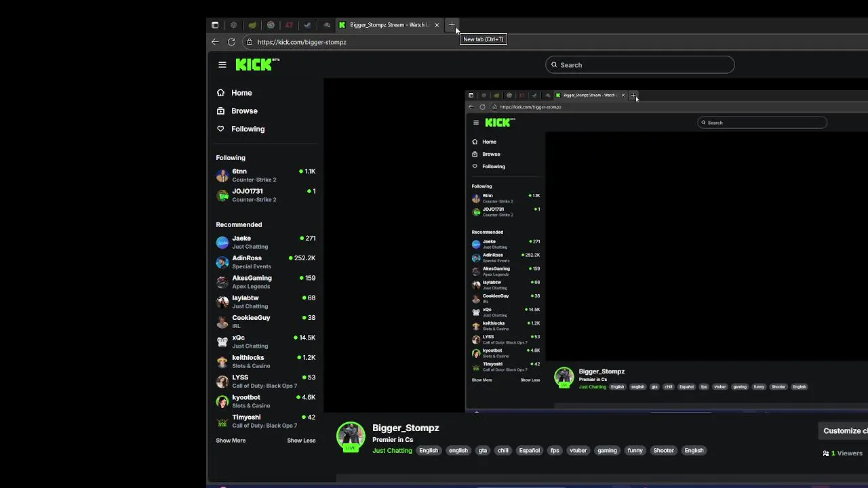View site information lock icon
This screenshot has height=488, width=868.
pyautogui.click(x=250, y=42)
